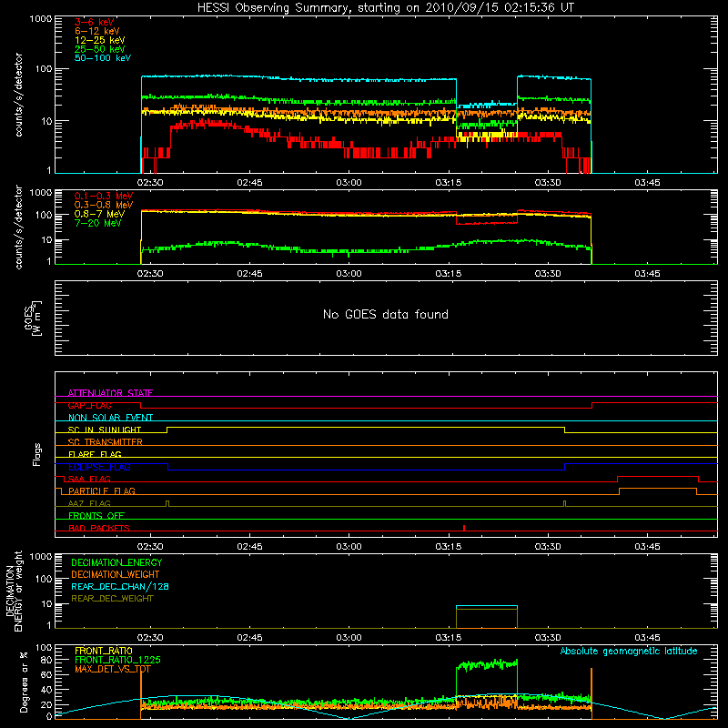
Task: Click the 0.3-0.8 MeV legend label
Action: [x=104, y=205]
